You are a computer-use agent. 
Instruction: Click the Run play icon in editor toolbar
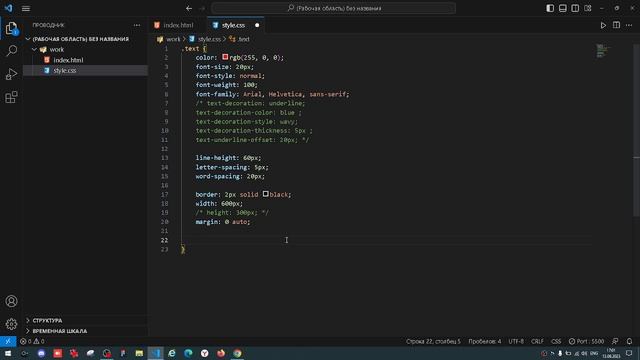603,25
